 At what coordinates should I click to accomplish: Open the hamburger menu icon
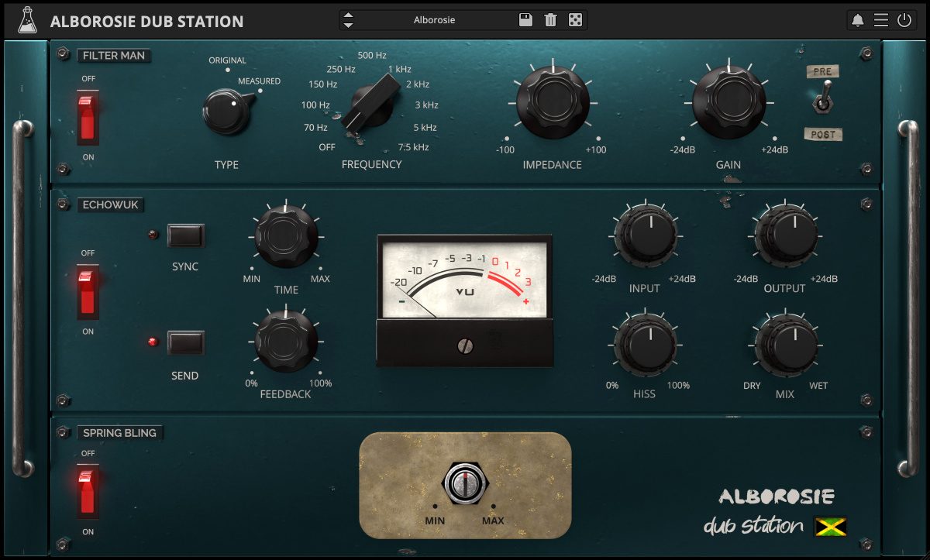tap(881, 19)
